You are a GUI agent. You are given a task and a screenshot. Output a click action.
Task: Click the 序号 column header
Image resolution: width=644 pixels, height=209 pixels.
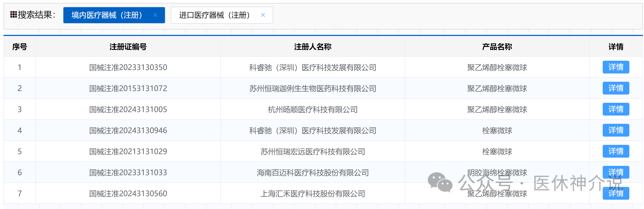point(20,47)
